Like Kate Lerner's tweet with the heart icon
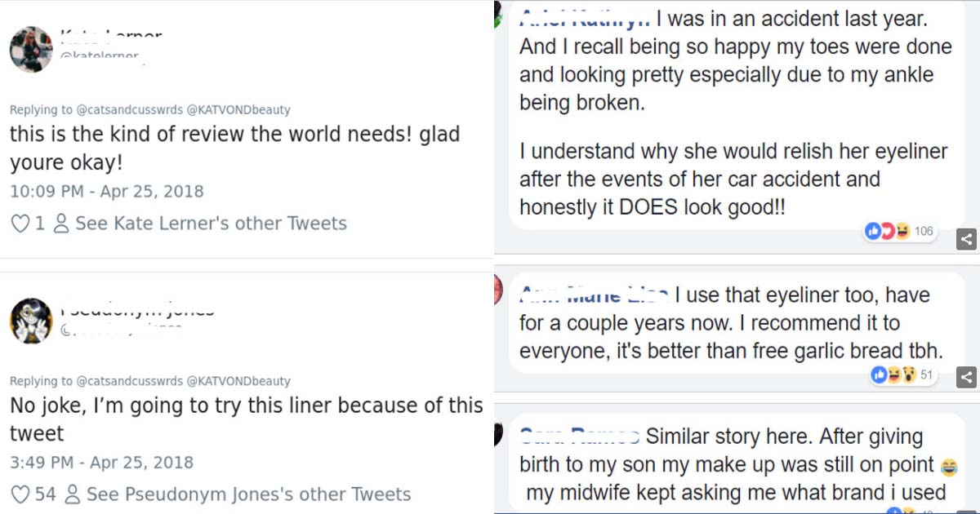Screen dimensions: 980x514 20,224
